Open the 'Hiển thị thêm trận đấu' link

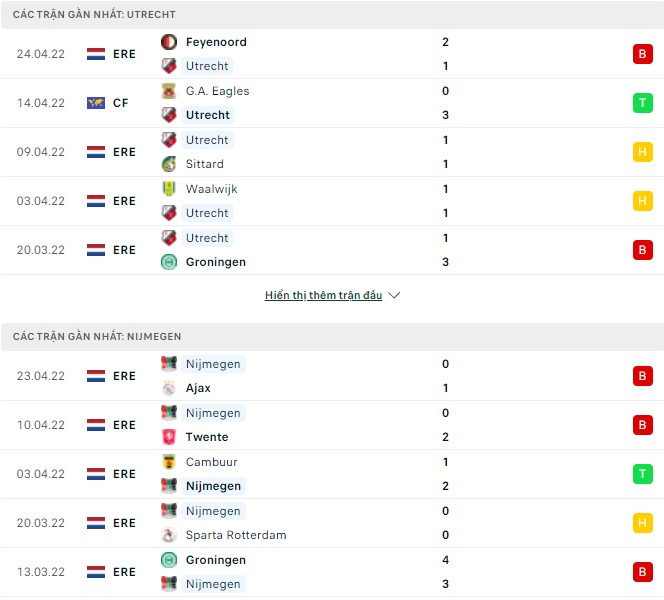(x=324, y=296)
